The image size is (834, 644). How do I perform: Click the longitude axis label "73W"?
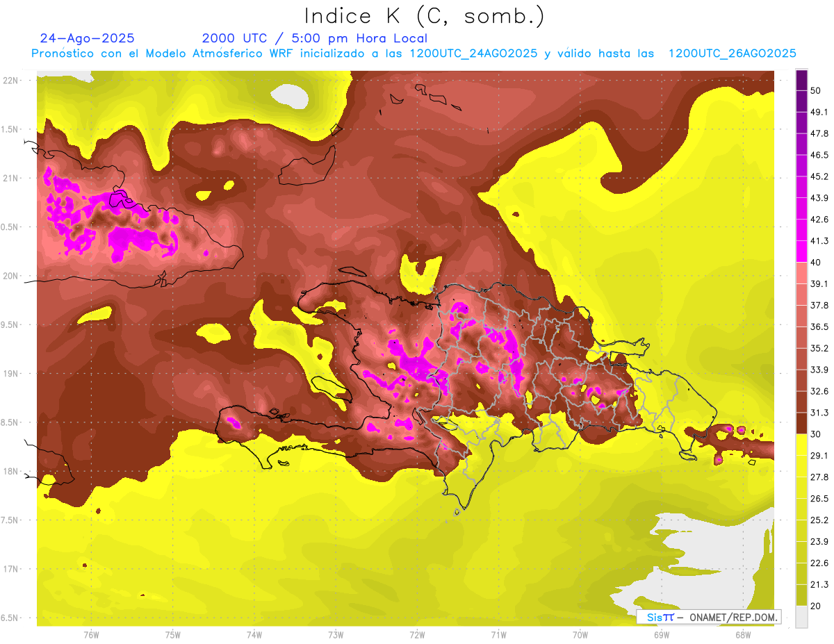(x=336, y=634)
